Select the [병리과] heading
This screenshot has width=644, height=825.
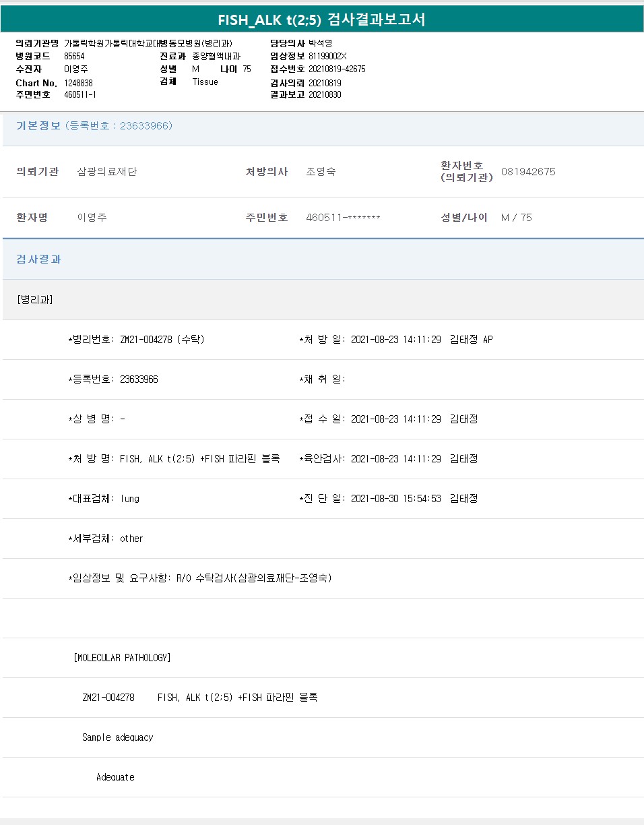[35, 299]
